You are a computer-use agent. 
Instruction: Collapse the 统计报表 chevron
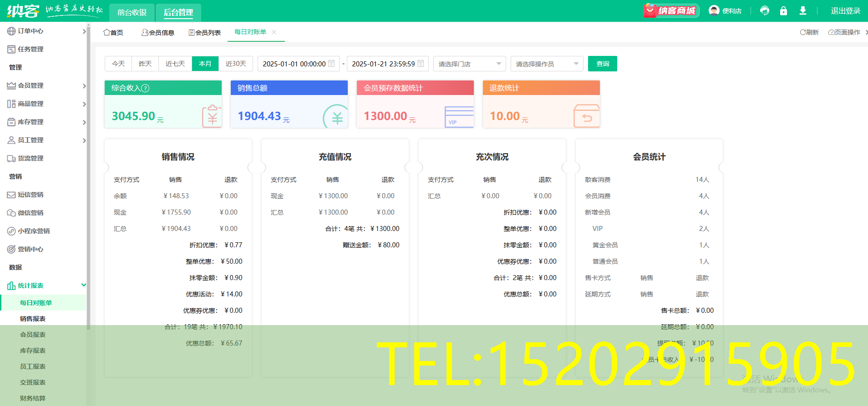(x=84, y=285)
